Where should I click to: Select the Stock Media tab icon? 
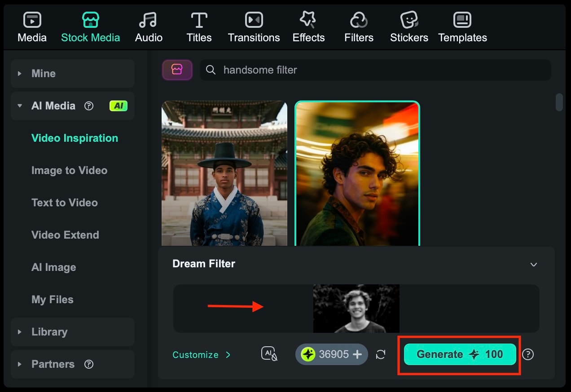pos(90,19)
